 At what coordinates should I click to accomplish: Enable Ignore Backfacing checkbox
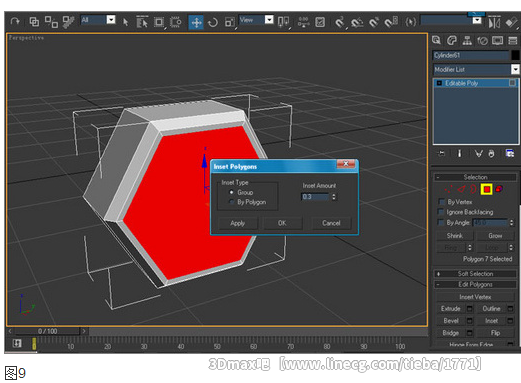coord(441,212)
